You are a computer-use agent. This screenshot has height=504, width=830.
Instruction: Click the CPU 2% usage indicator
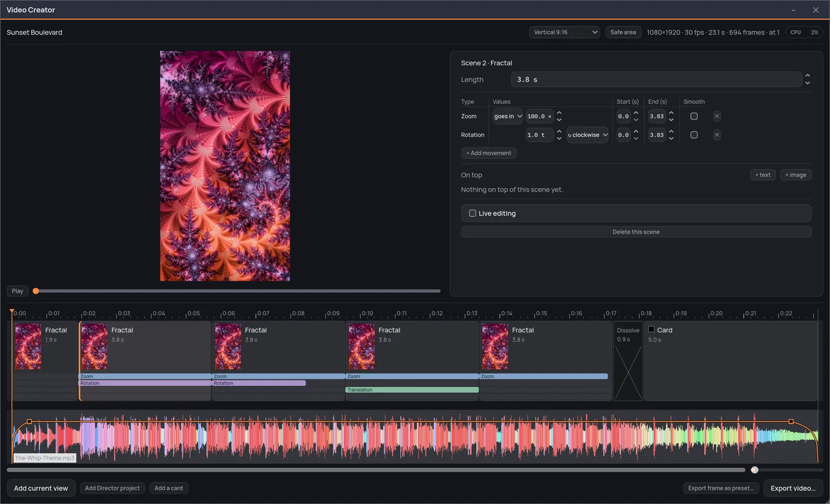[x=804, y=32]
